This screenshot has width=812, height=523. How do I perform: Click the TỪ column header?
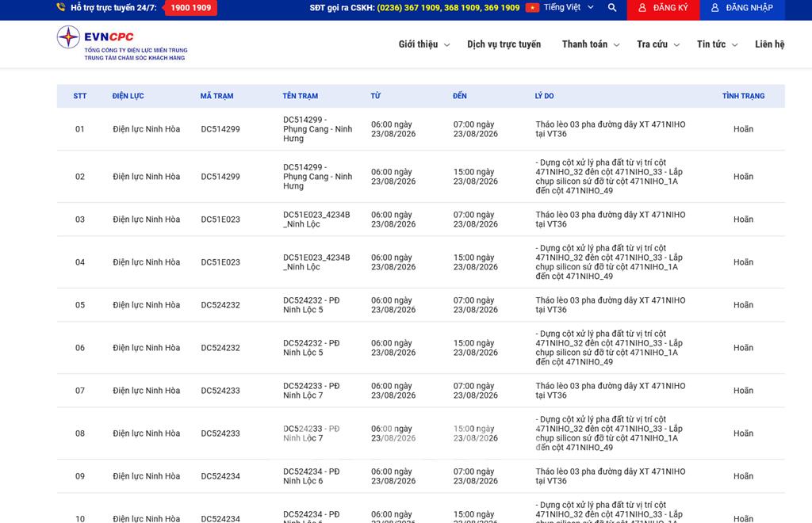click(375, 96)
